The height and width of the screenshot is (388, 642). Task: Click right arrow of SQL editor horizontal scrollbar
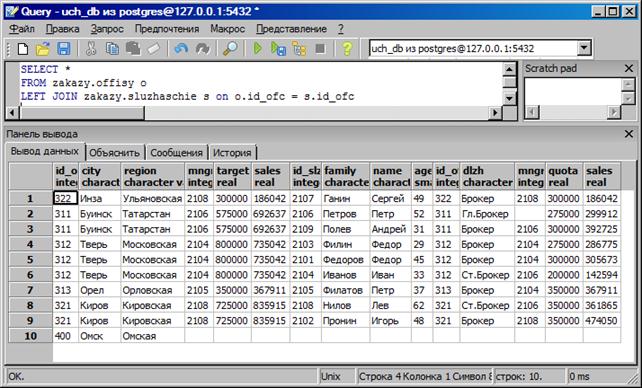click(x=495, y=112)
